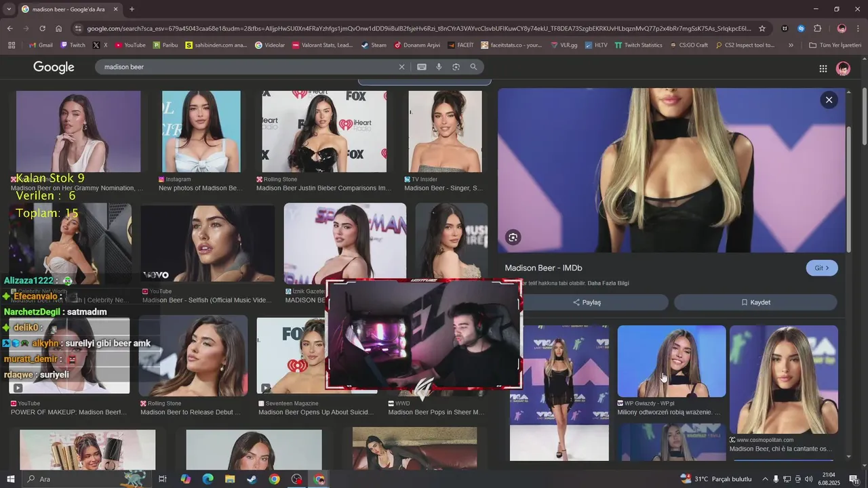Image resolution: width=868 pixels, height=488 pixels.
Task: Click the Kaydet save button
Action: 755,302
